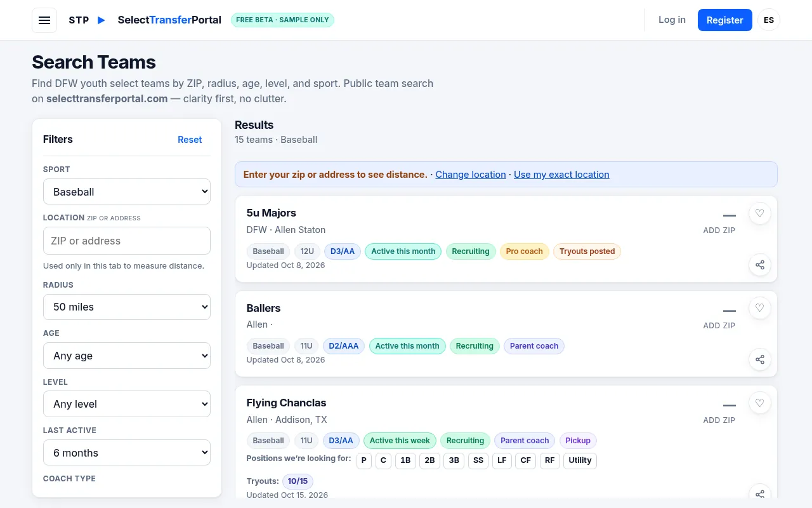Open the hamburger menu
Image resolution: width=812 pixels, height=508 pixels.
point(44,20)
